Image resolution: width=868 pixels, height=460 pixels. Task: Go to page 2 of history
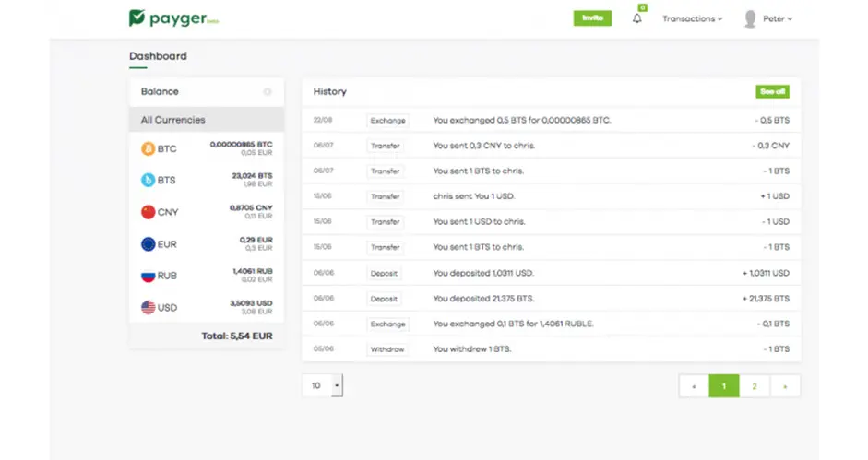point(755,386)
